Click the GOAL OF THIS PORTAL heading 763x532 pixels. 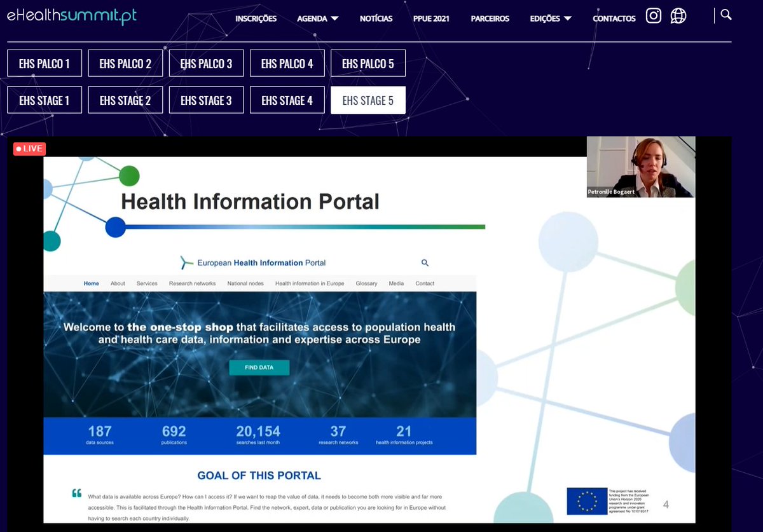(259, 475)
